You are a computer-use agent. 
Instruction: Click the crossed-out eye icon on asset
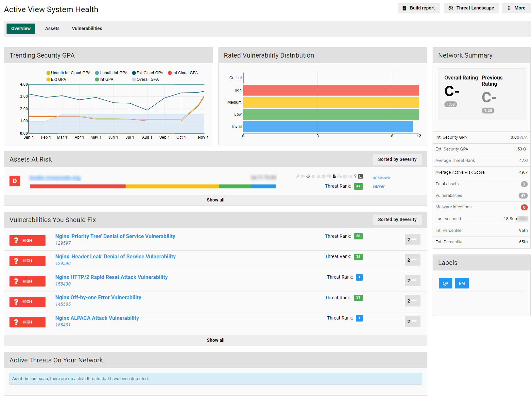pyautogui.click(x=350, y=176)
